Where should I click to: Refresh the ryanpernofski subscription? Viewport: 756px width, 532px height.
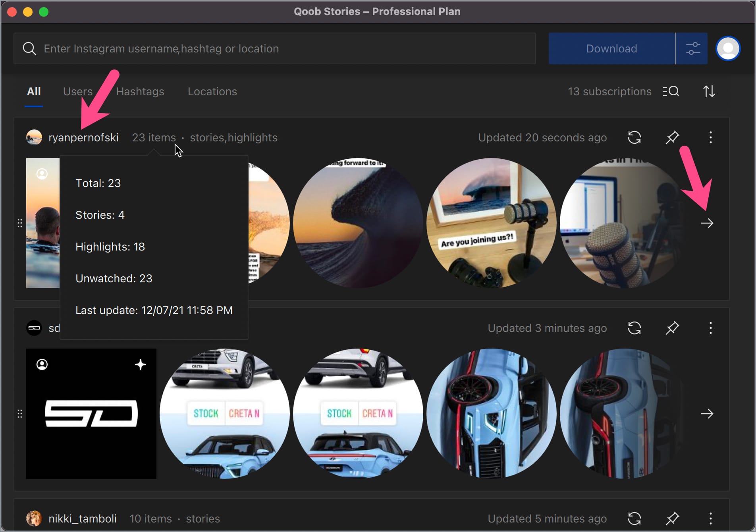[634, 137]
